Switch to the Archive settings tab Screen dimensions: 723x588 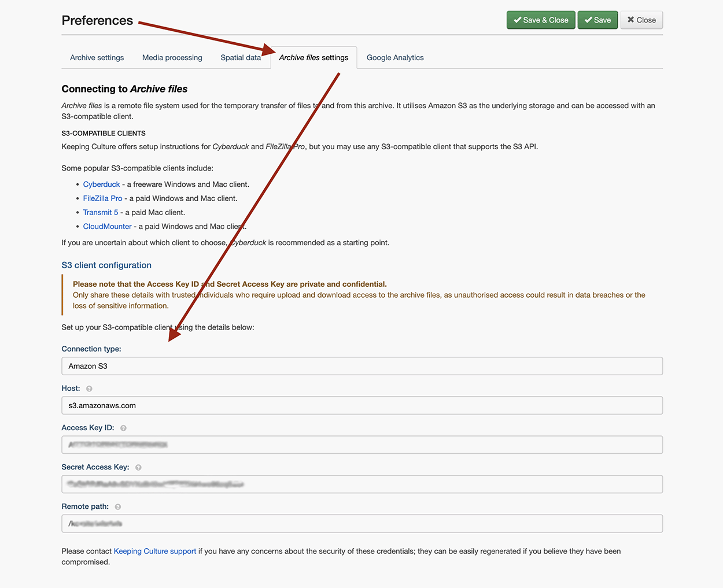[97, 58]
